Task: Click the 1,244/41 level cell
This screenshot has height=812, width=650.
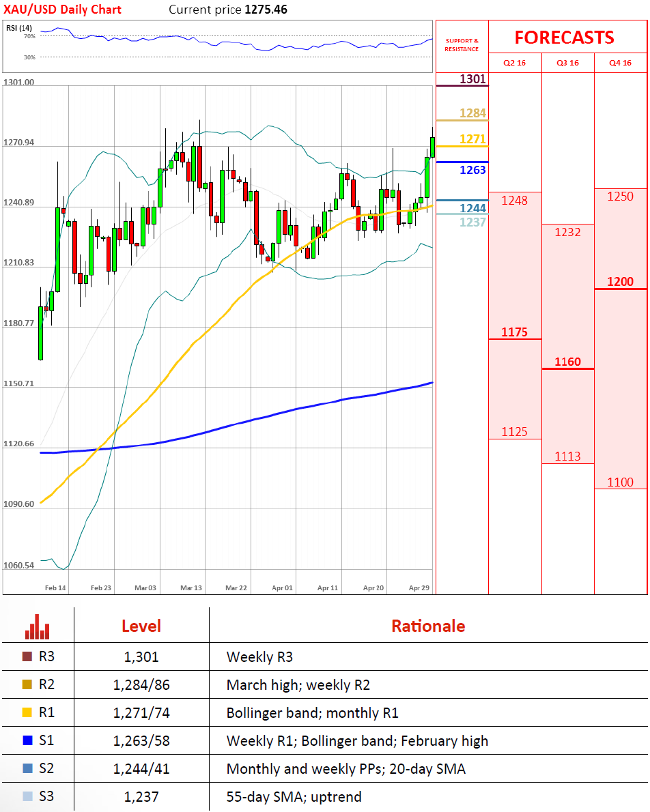Action: coord(141,768)
